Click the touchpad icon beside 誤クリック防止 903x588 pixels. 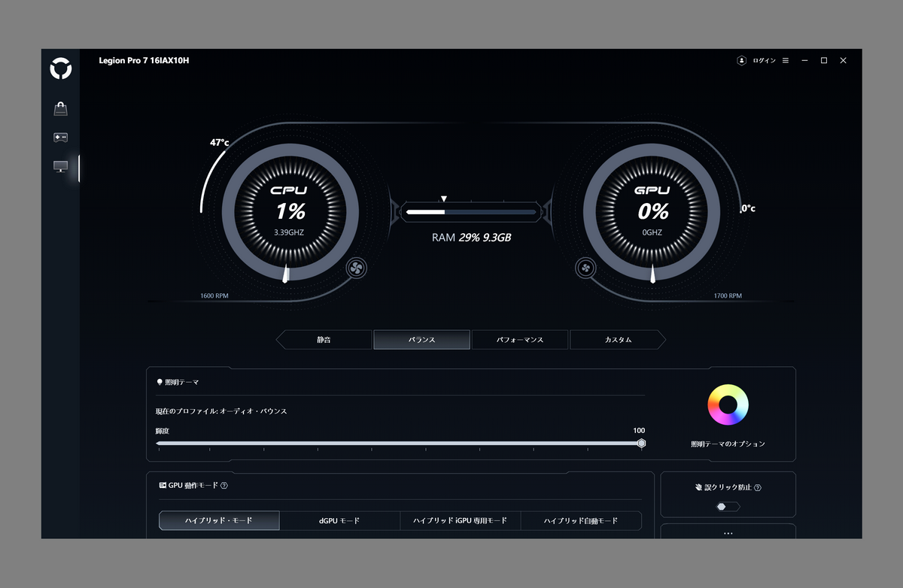coord(698,487)
